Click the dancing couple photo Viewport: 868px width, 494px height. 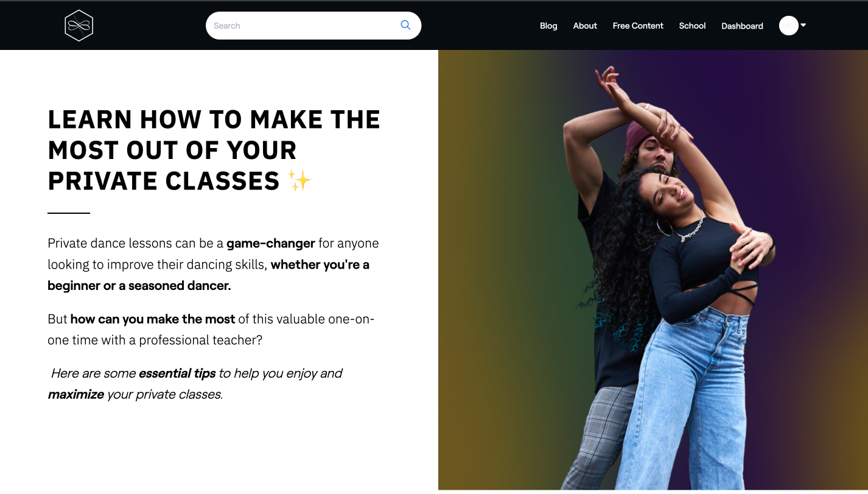(x=653, y=270)
